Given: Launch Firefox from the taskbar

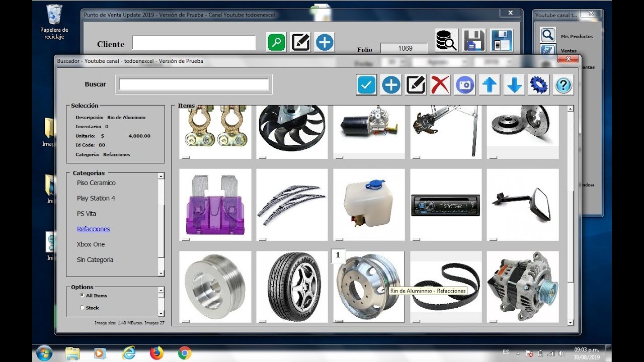Looking at the screenshot, I should click(x=157, y=353).
